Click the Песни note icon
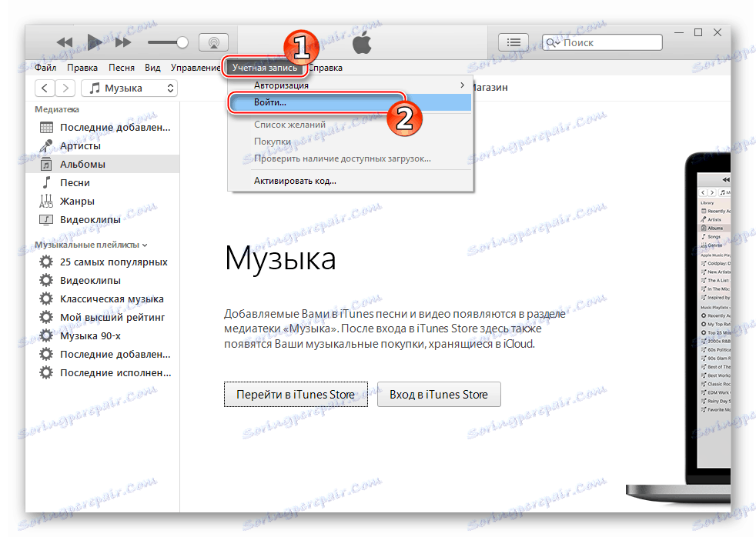756x537 pixels. coord(46,182)
